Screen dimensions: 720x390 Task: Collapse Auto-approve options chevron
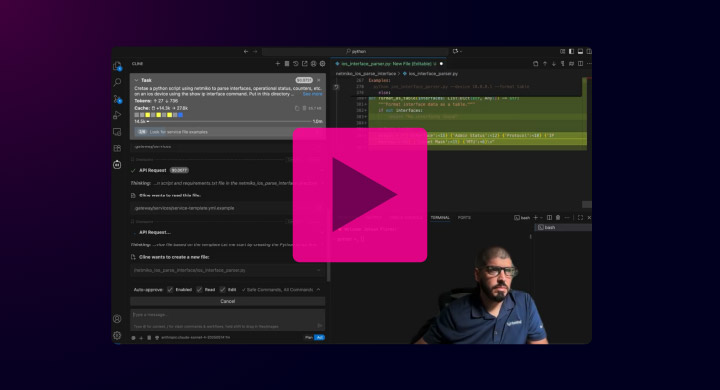tap(319, 290)
